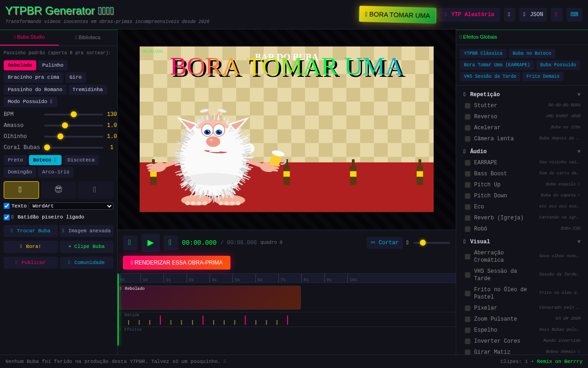
Task: Enable the Pixelar visual effect
Action: click(x=468, y=308)
